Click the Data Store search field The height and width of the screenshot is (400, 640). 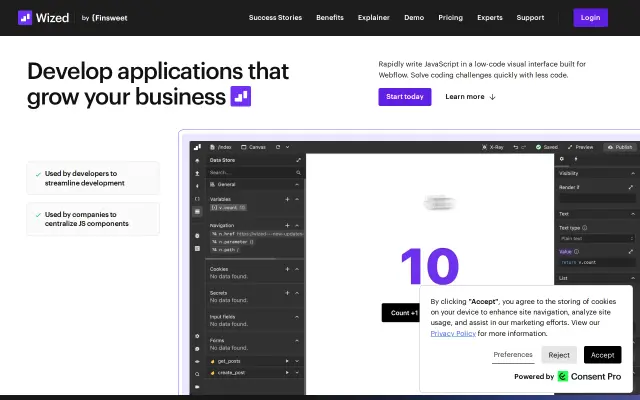point(256,173)
